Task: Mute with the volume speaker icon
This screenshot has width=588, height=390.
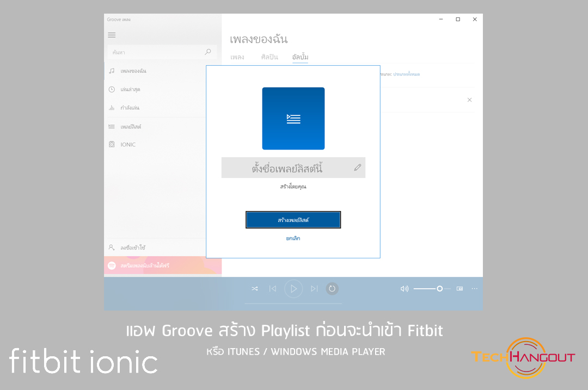Action: (404, 289)
